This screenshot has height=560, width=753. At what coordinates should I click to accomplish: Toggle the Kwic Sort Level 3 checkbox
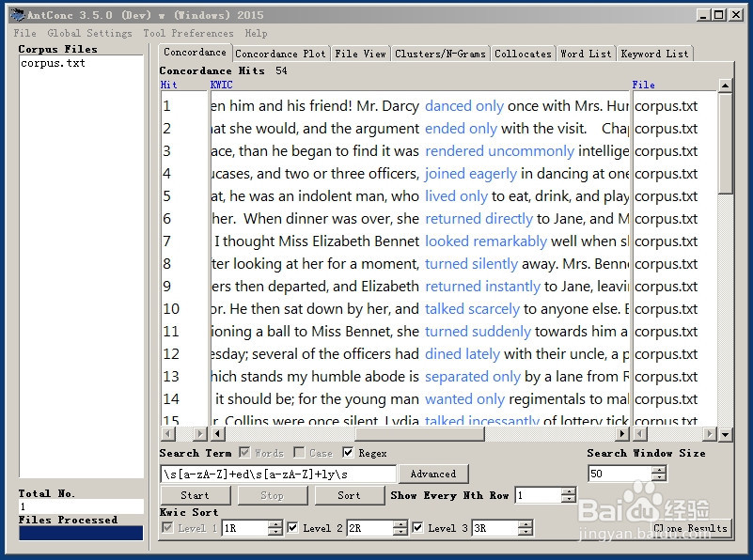[417, 528]
